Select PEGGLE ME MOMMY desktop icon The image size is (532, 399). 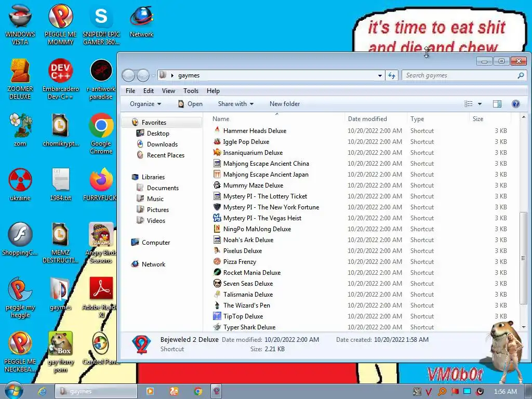(x=60, y=24)
